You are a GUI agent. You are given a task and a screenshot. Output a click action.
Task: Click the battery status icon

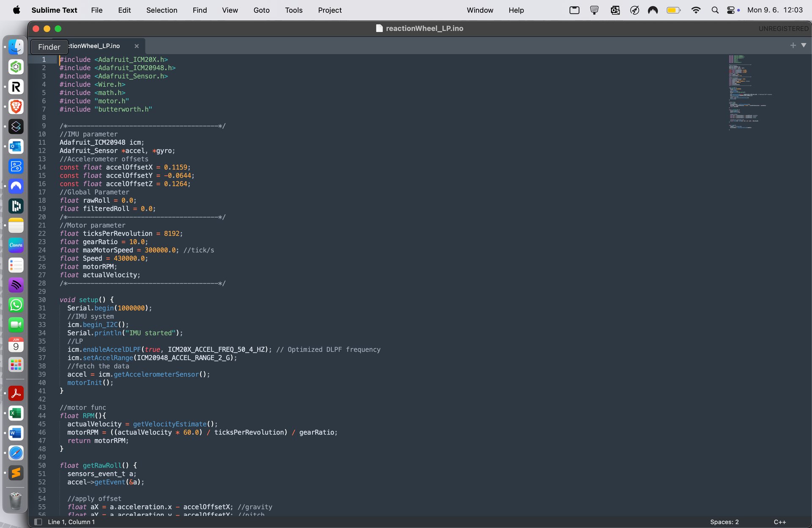click(x=674, y=10)
